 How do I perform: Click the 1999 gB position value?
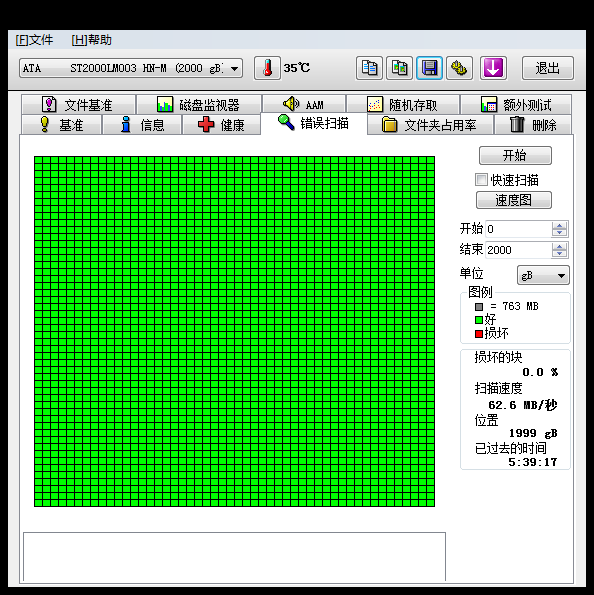[x=533, y=433]
